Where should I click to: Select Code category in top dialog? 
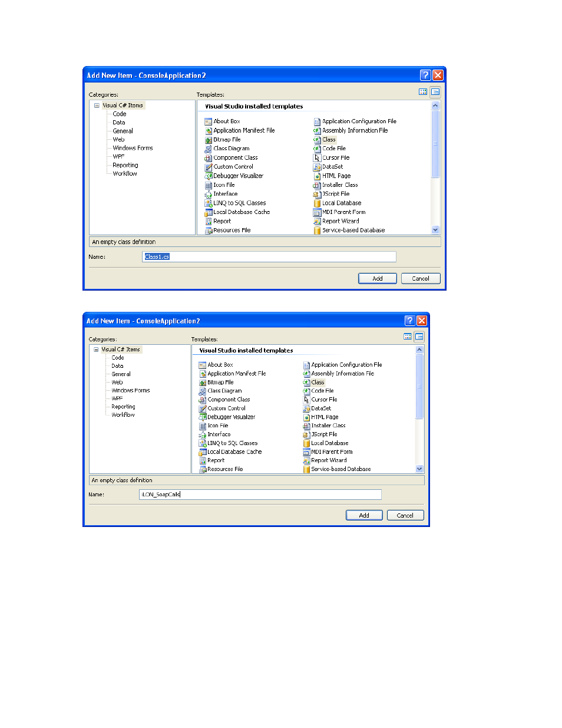click(x=120, y=114)
